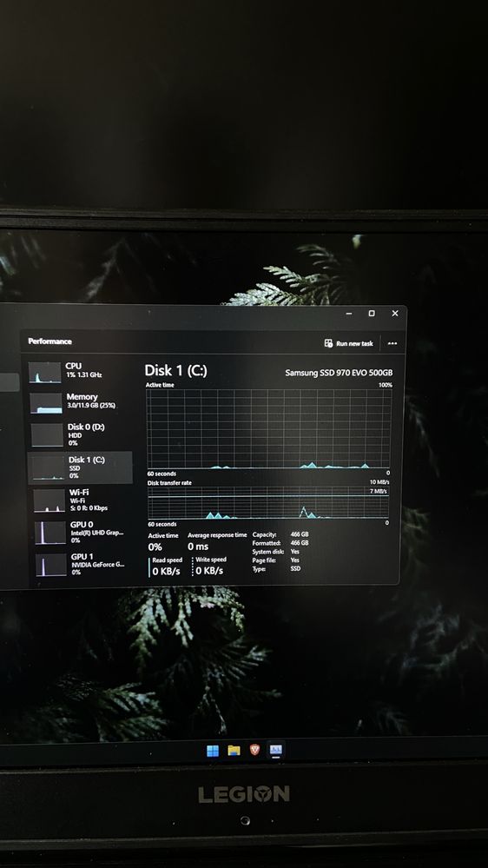Click the System disk Yes value

click(295, 552)
